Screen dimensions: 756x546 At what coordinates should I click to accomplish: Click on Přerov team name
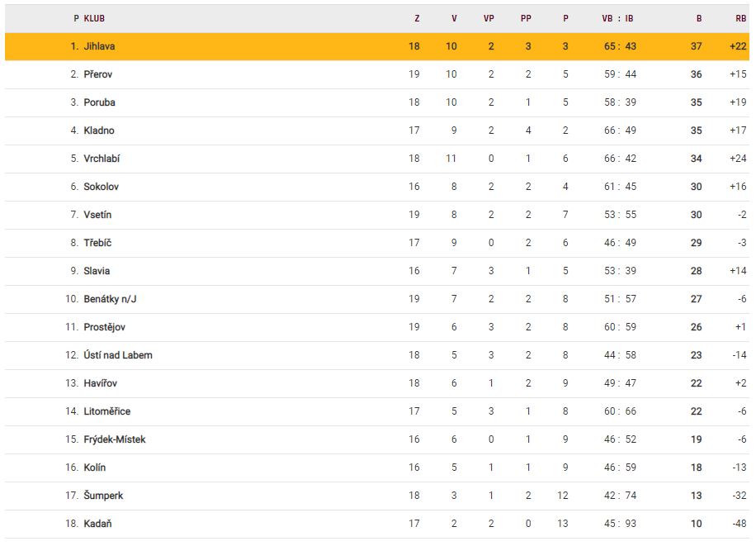point(97,74)
